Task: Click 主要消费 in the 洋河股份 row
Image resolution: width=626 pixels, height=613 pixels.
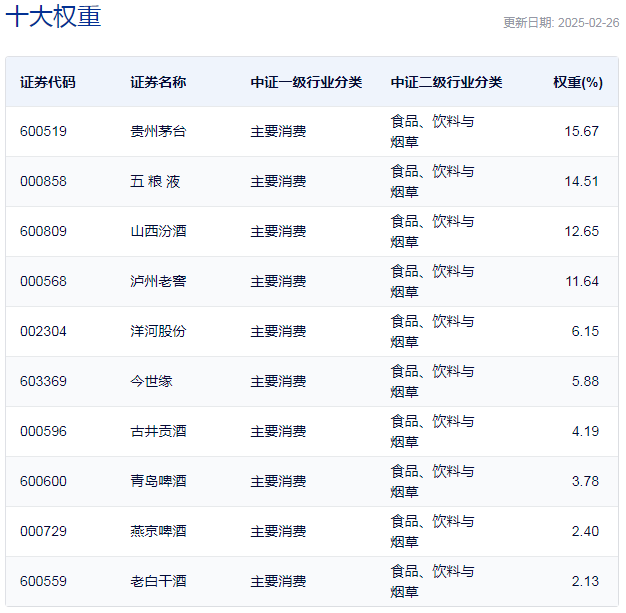Action: (278, 331)
